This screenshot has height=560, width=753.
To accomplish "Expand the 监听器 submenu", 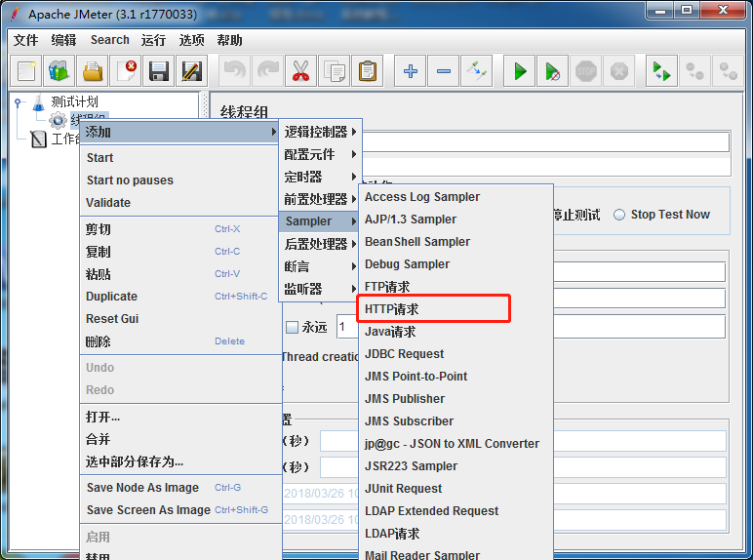I will click(320, 289).
